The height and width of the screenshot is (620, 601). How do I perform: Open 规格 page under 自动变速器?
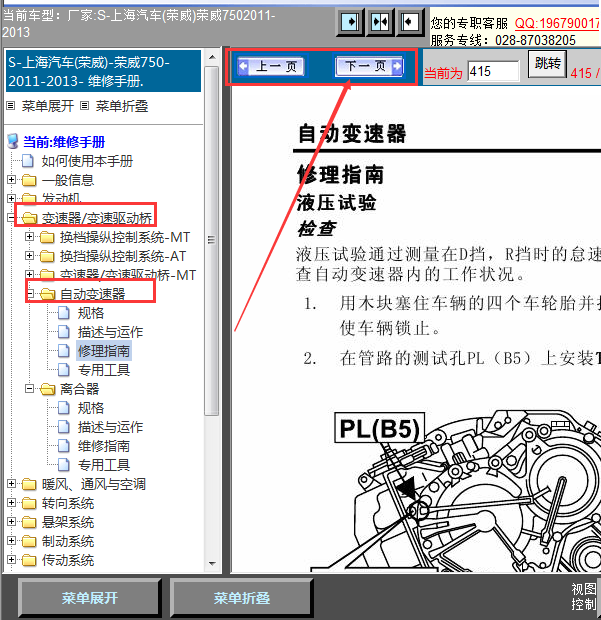(x=91, y=313)
